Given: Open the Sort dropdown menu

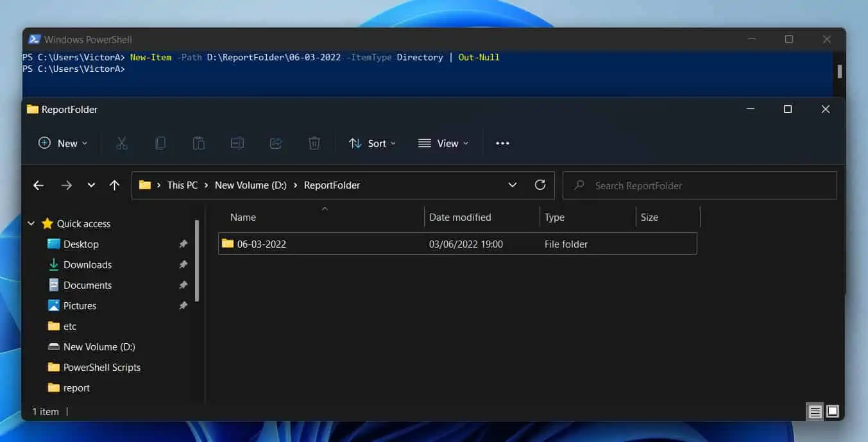Looking at the screenshot, I should (x=372, y=143).
